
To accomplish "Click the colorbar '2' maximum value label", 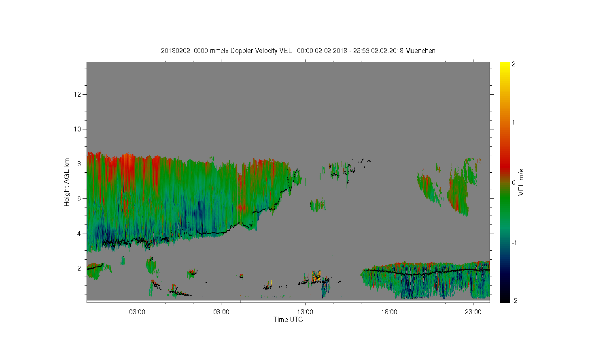I will 514,64.
